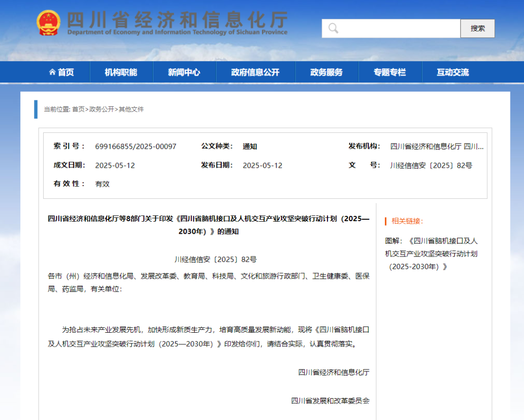The width and height of the screenshot is (524, 420).
Task: Open the 互动交流 navigation item
Action: tap(453, 72)
